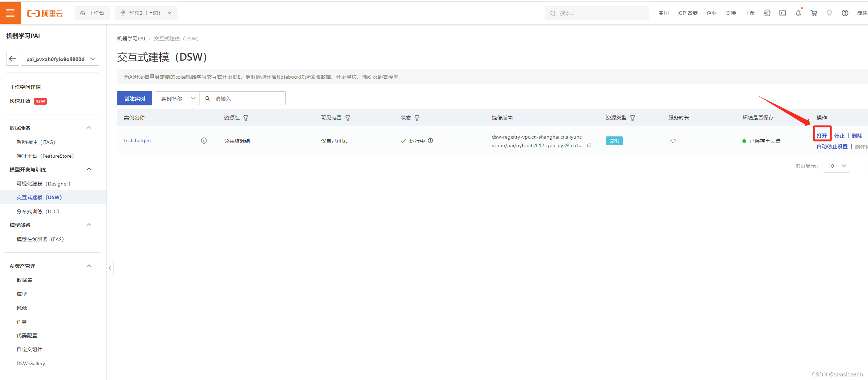Click the 创建实例 button
This screenshot has width=868, height=380.
point(135,99)
